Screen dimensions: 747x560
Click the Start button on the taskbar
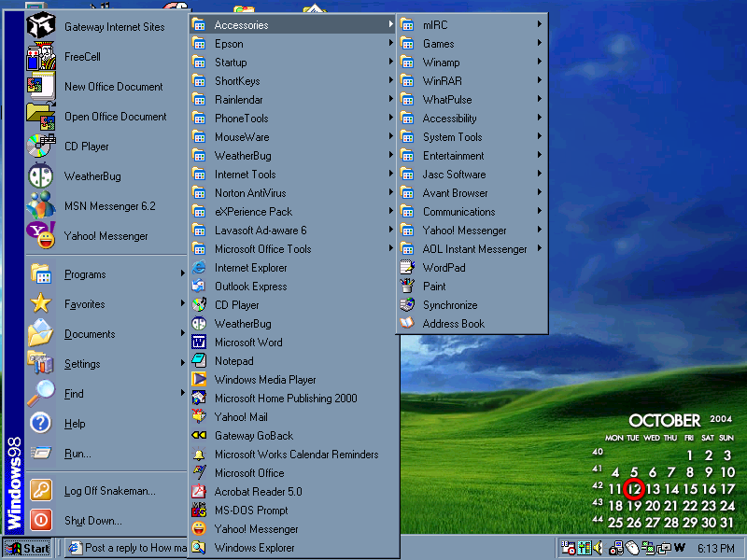pos(28,548)
